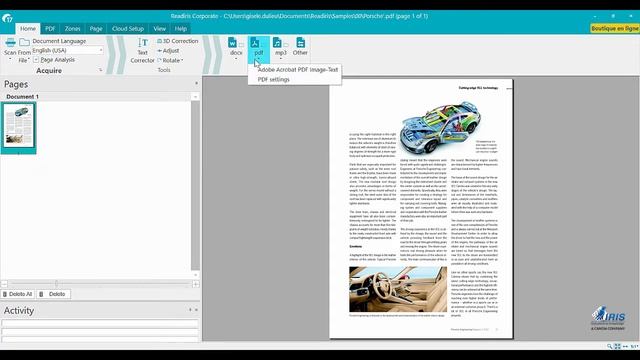The width and height of the screenshot is (640, 360).
Task: Click the Delete button
Action: pyautogui.click(x=53, y=294)
